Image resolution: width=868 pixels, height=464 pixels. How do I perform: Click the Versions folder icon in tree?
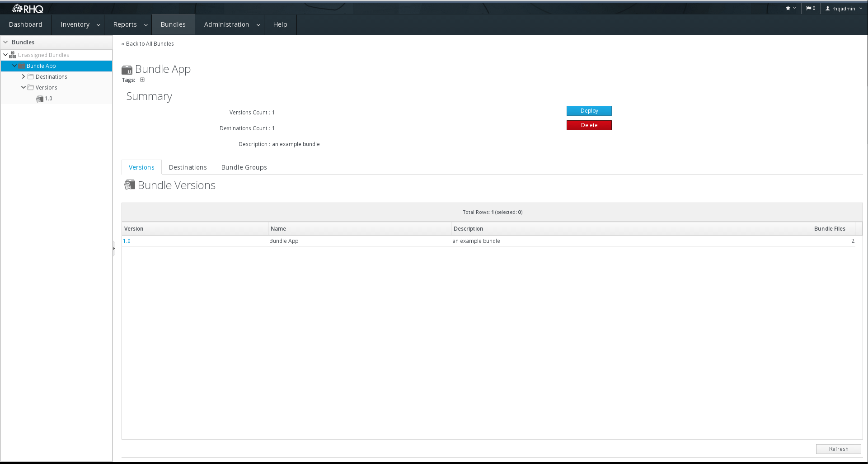(x=31, y=88)
